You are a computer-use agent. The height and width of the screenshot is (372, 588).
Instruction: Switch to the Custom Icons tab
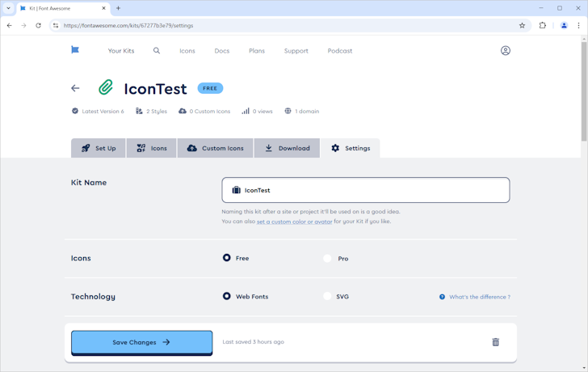(215, 148)
